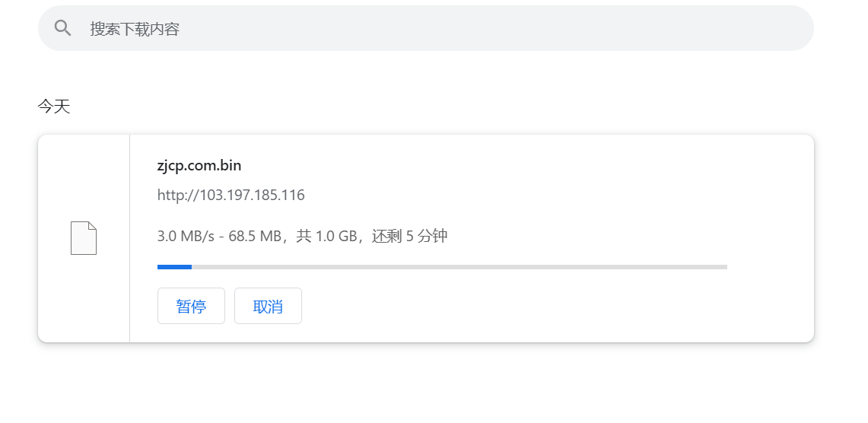Click the gray unfilled progress bar
Viewport: 868px width, 423px height.
pyautogui.click(x=459, y=267)
